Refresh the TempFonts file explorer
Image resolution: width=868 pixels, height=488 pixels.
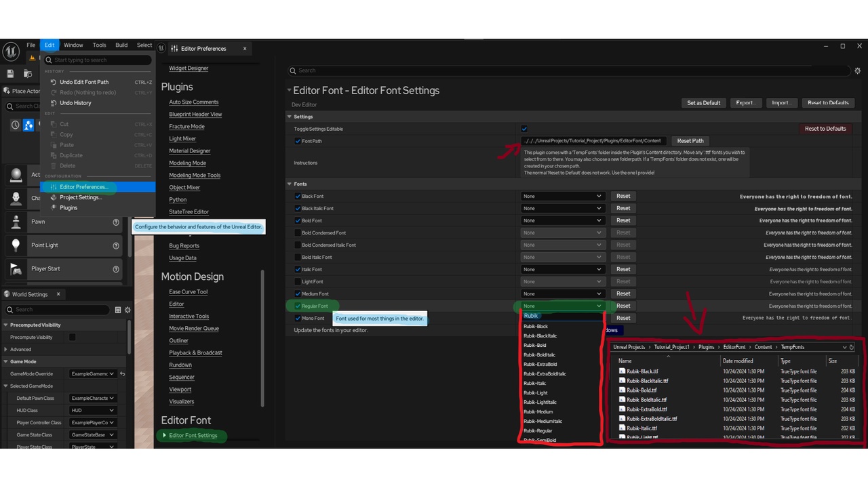[852, 347]
